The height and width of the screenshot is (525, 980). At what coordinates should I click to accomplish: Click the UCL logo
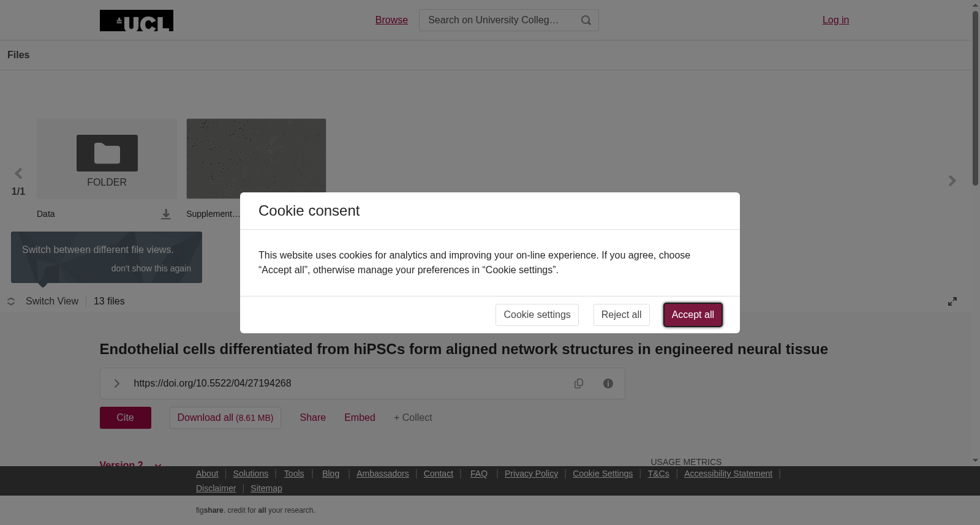point(137,20)
